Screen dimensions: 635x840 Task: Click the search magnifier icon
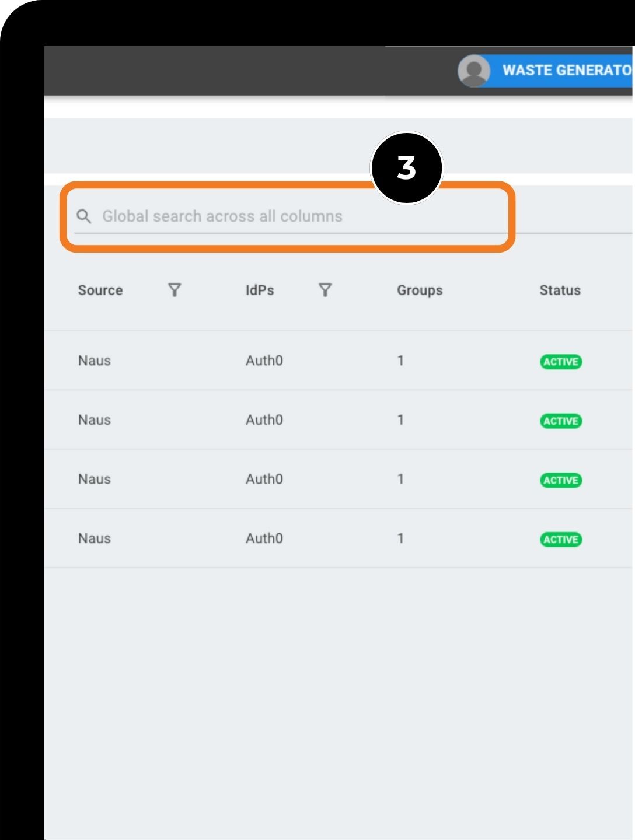(84, 216)
